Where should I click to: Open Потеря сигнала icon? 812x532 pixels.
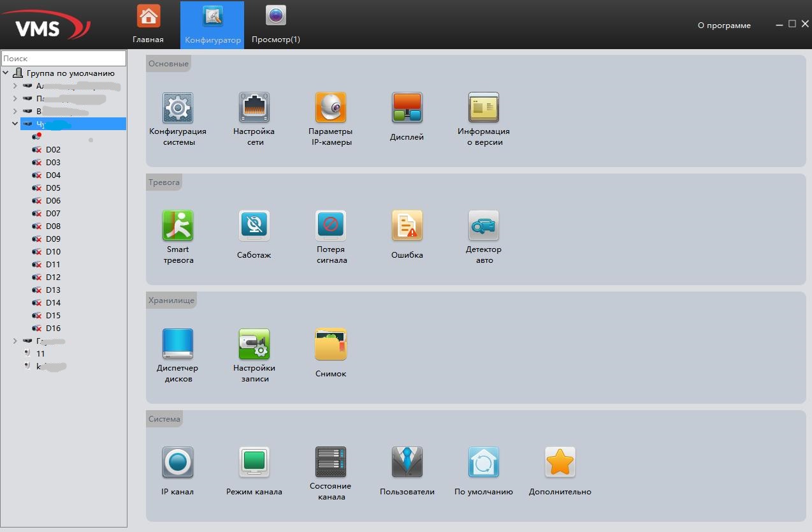(x=330, y=226)
